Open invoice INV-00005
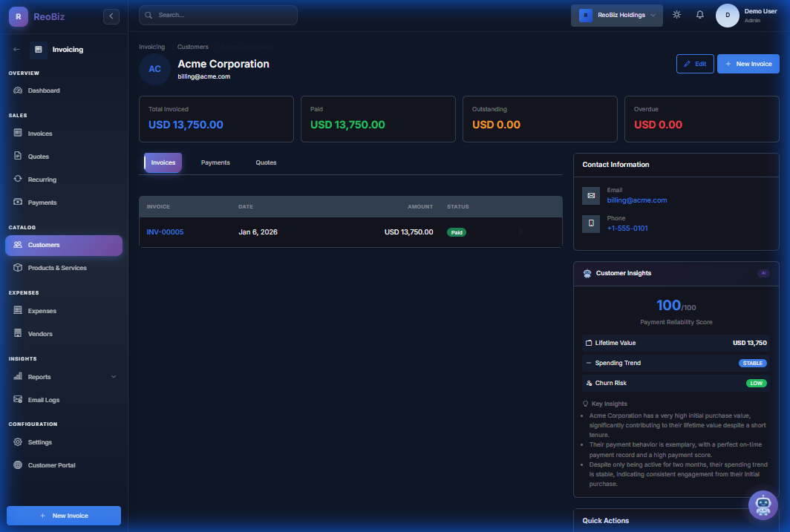This screenshot has width=790, height=532. coord(164,231)
